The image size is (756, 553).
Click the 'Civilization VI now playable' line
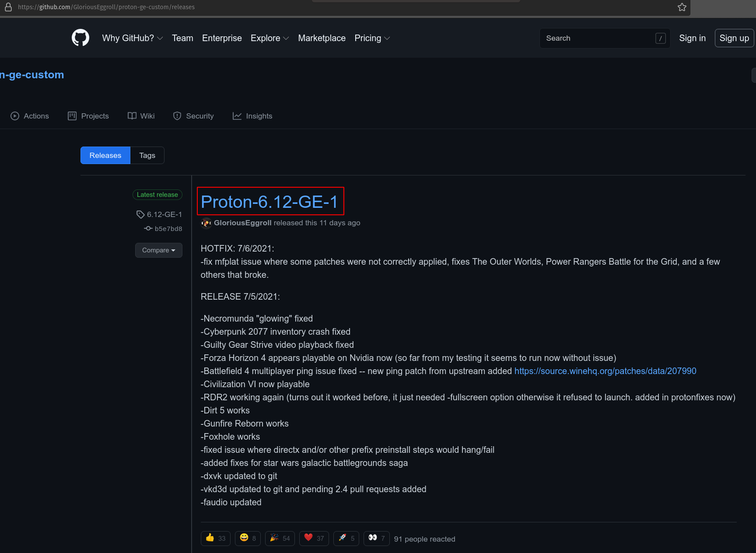pos(255,384)
